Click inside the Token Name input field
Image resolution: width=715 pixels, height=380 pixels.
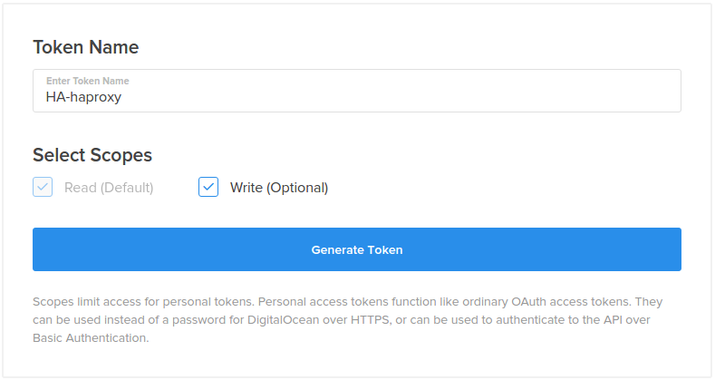click(357, 91)
